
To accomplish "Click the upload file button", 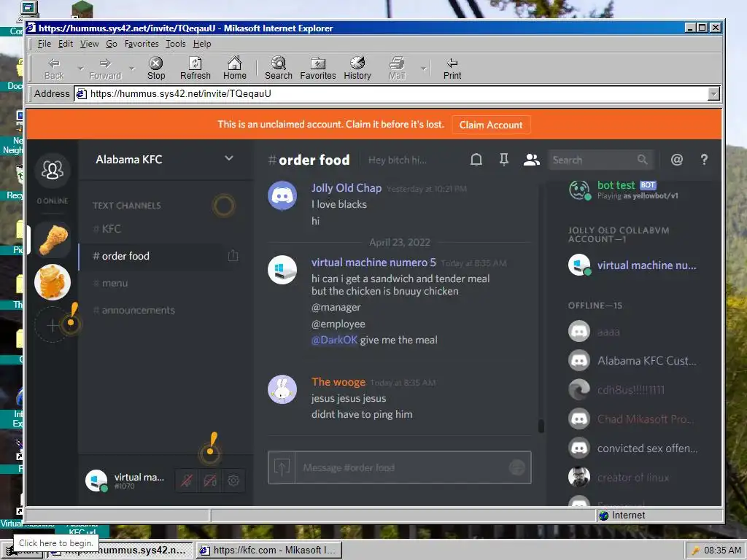I will click(x=282, y=467).
